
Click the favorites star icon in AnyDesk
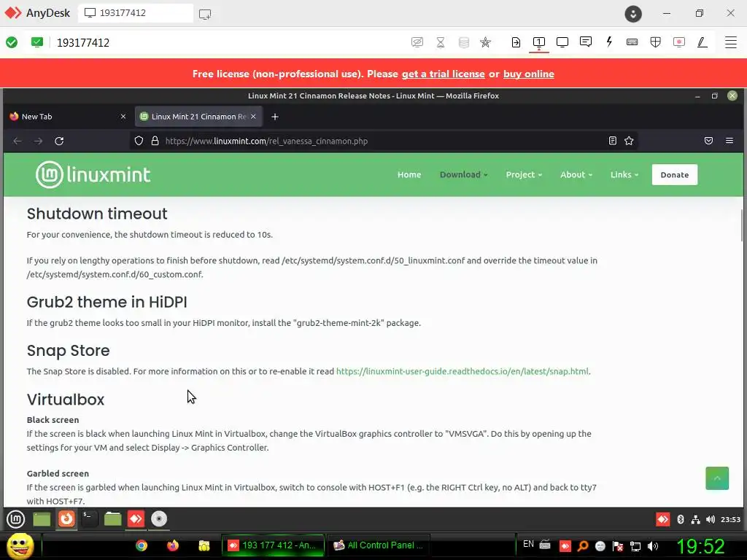tap(485, 42)
